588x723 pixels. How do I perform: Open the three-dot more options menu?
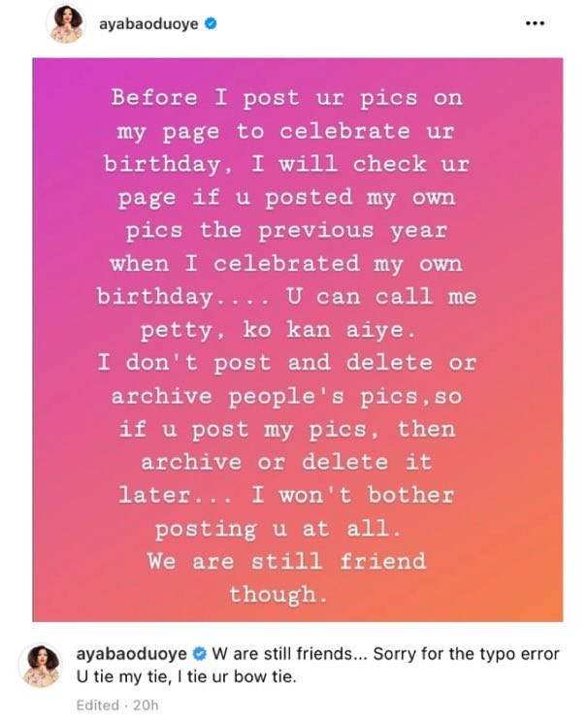535,24
